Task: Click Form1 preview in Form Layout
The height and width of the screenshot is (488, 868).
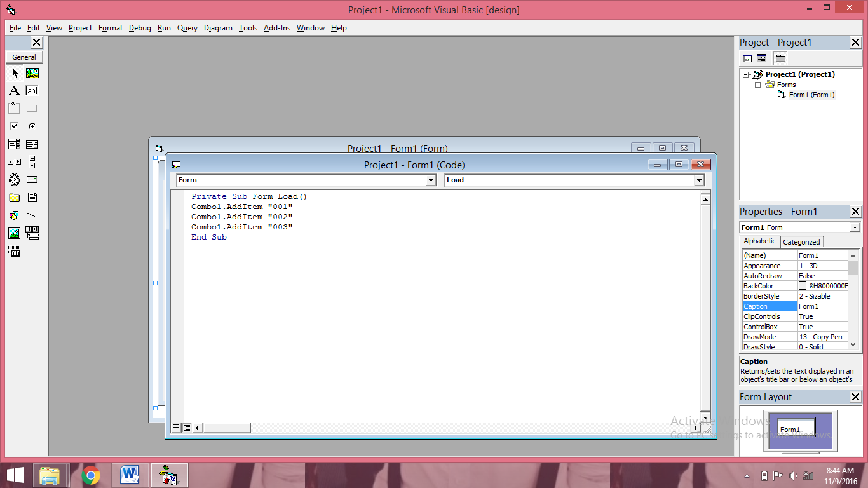Action: [x=796, y=426]
